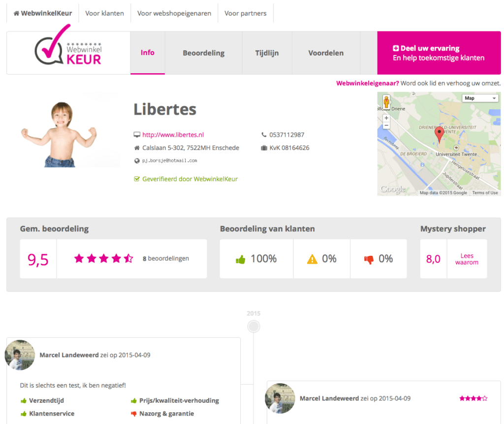The image size is (504, 424).
Task: Click the Webwinkeleigenaar? link
Action: point(367,83)
